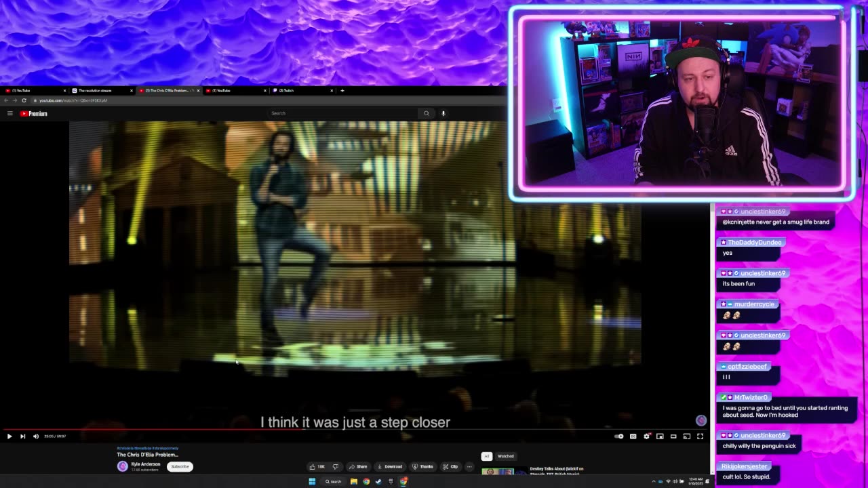Click murdercycle username in chat

point(754,304)
